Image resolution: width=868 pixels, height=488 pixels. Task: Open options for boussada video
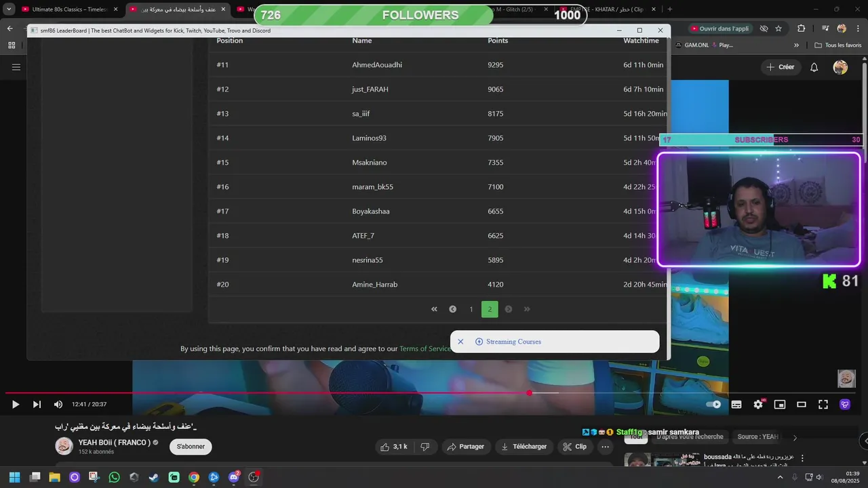pos(802,458)
